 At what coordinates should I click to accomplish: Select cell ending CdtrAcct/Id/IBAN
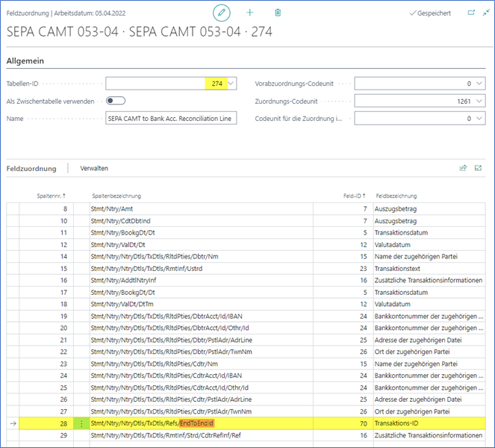(x=201, y=376)
